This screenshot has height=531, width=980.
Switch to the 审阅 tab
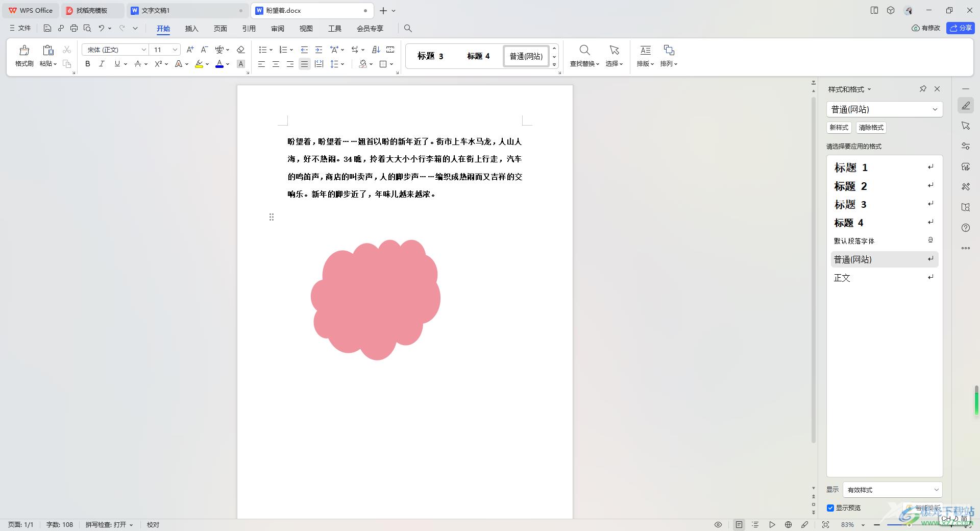[277, 29]
